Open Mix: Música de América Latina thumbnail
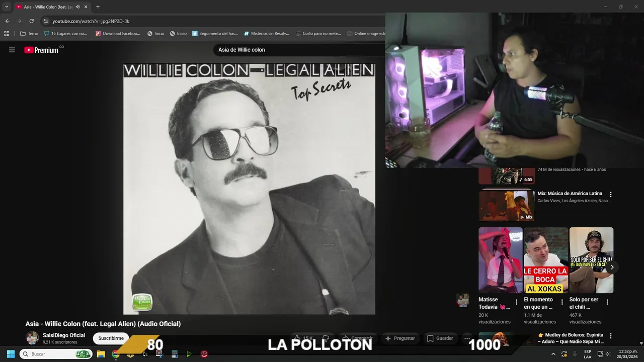 pyautogui.click(x=507, y=205)
